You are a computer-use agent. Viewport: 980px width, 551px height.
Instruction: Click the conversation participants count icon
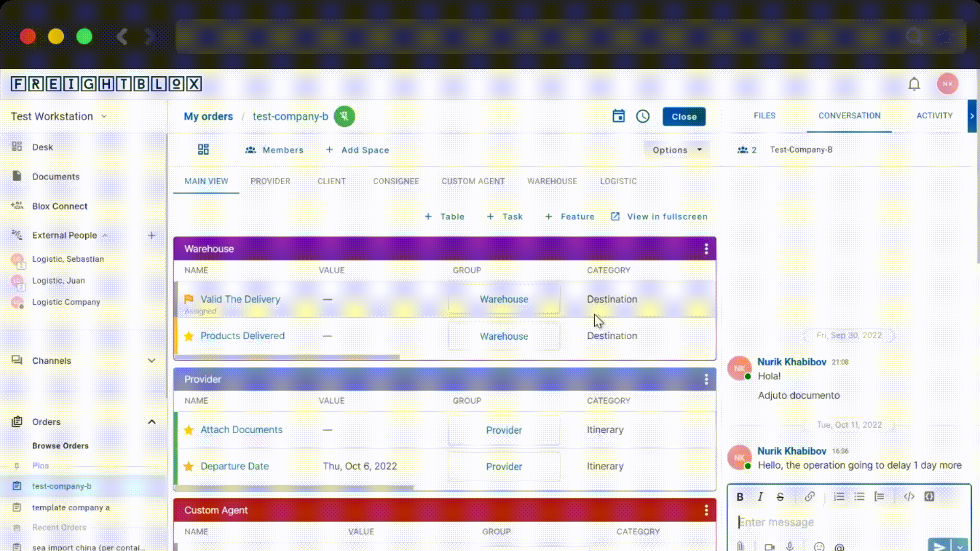tap(743, 149)
